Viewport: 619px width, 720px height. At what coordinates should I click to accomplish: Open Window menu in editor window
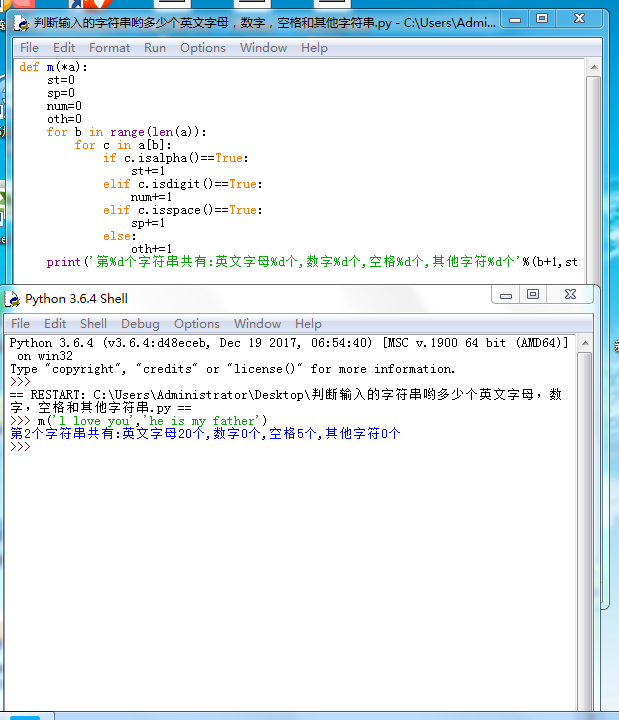click(x=263, y=48)
